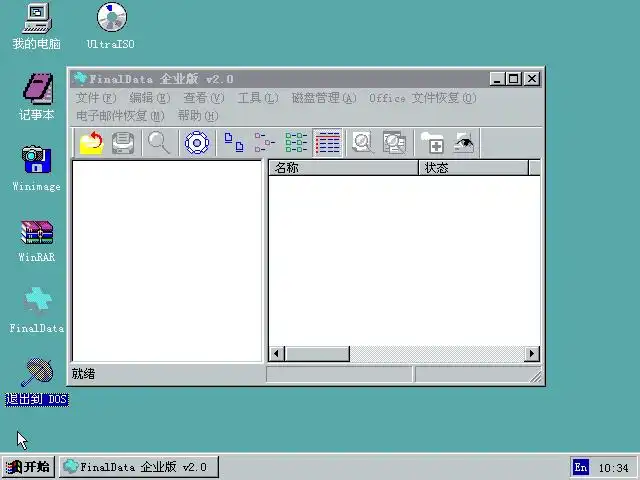Click the 10:34 clock in tray

(613, 468)
